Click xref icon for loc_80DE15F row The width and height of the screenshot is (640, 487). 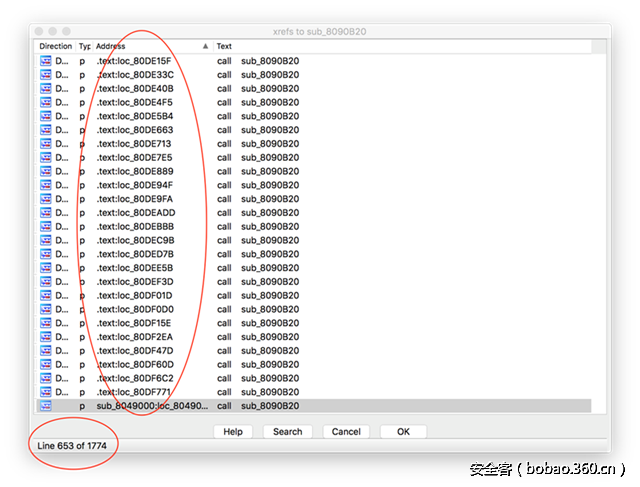(46, 61)
